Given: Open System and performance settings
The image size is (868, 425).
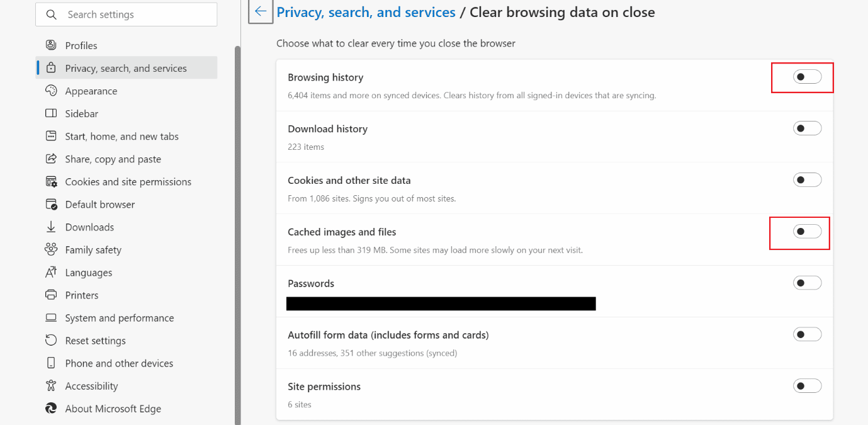Looking at the screenshot, I should coord(127,317).
